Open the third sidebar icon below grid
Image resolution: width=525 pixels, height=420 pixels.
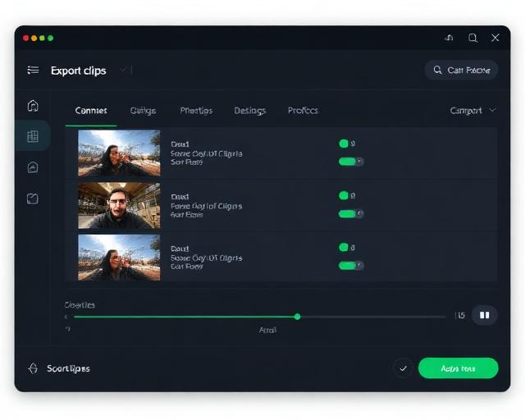tap(33, 167)
